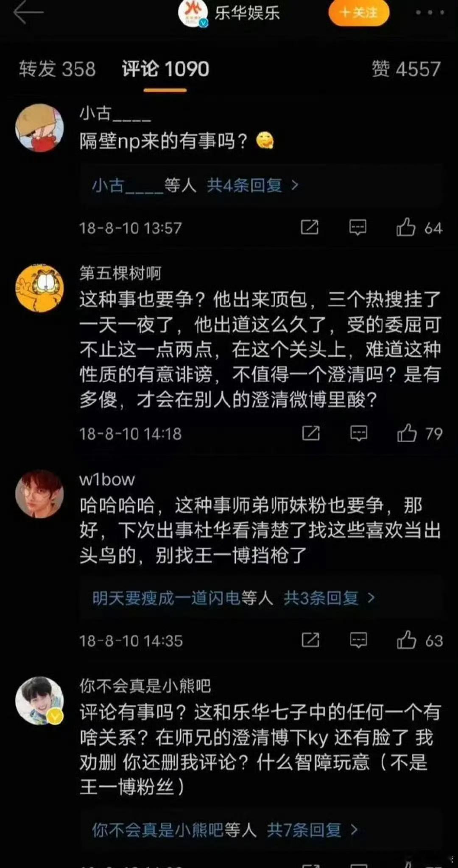Select the 评论 1090 tab
The width and height of the screenshot is (458, 868).
(165, 69)
